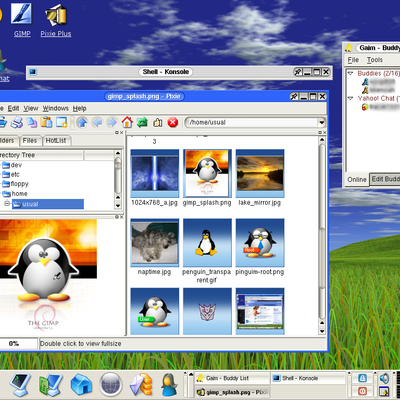Click the lock screen button in panel

click(x=362, y=378)
